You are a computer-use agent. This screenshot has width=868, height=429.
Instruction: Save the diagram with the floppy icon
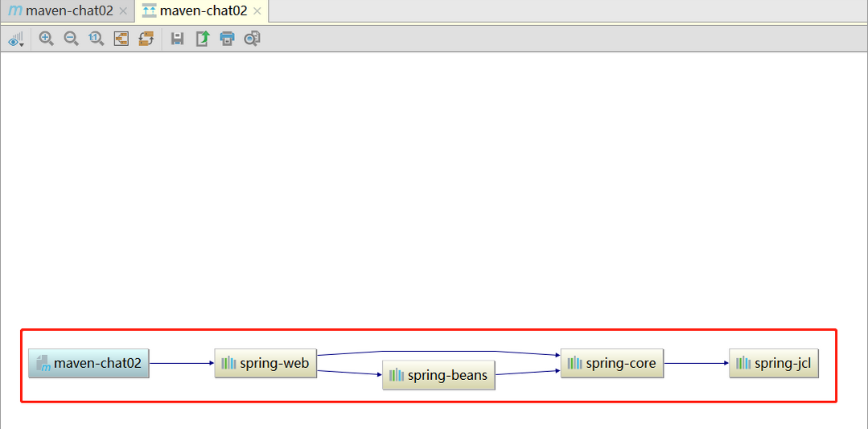point(178,39)
